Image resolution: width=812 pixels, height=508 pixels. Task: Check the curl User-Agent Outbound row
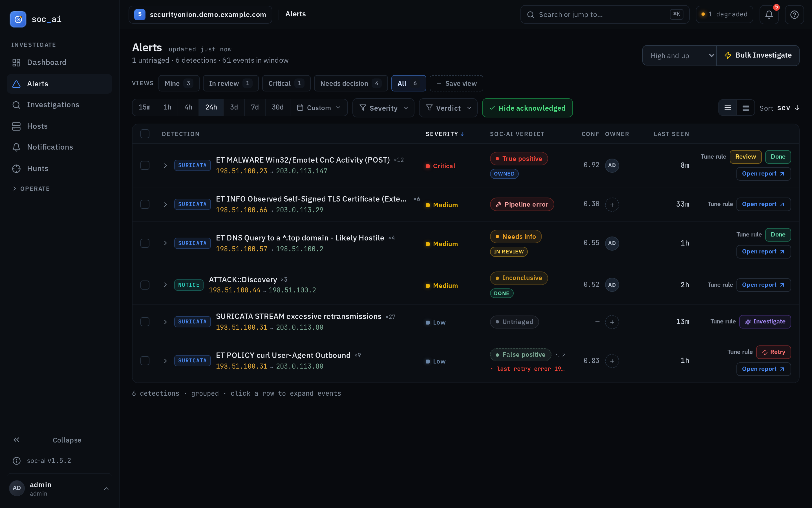click(x=145, y=361)
